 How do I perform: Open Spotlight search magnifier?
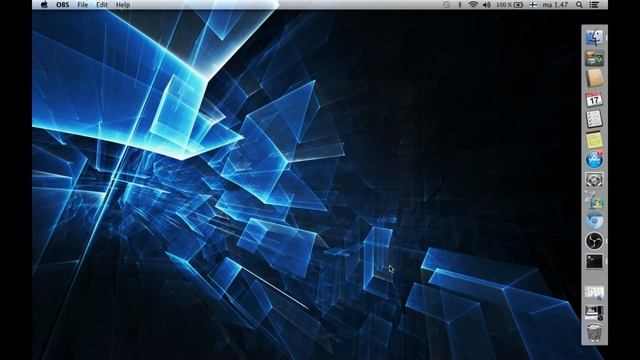pyautogui.click(x=579, y=5)
